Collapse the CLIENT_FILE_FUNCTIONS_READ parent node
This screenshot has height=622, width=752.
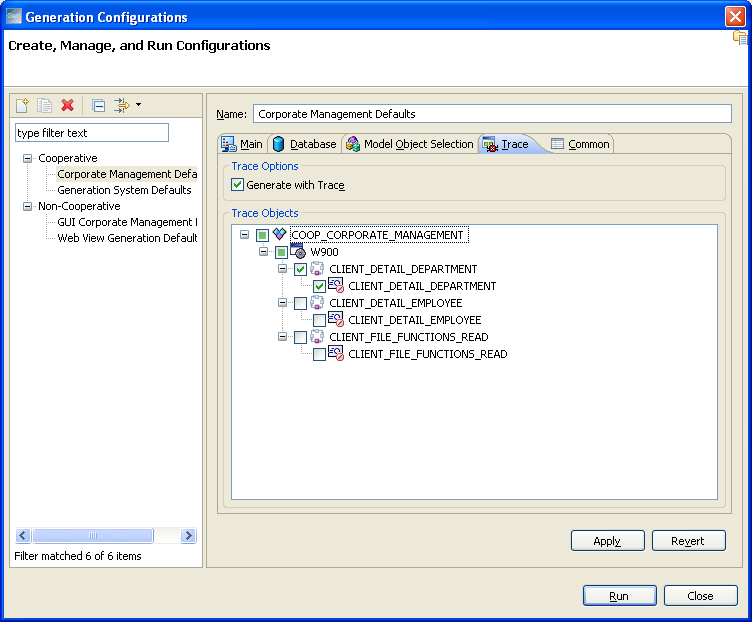coord(282,337)
